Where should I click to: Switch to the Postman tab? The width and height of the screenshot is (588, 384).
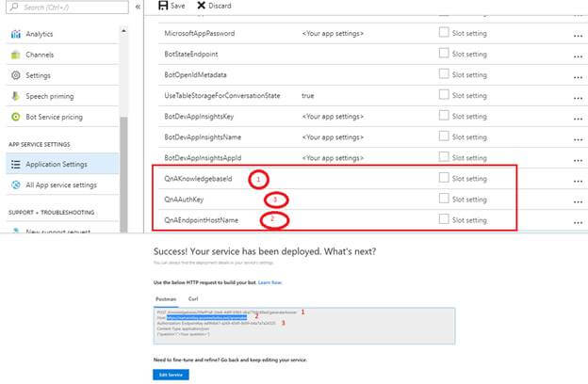click(x=166, y=299)
